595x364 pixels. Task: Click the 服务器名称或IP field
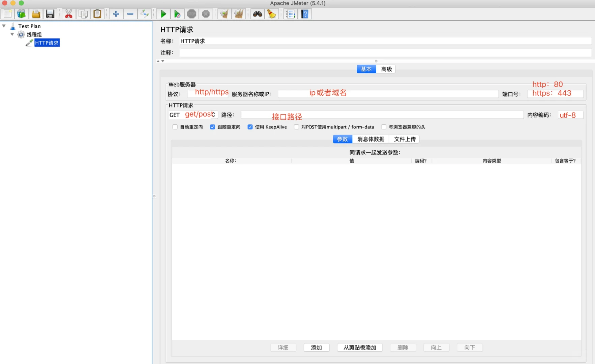[x=388, y=94]
